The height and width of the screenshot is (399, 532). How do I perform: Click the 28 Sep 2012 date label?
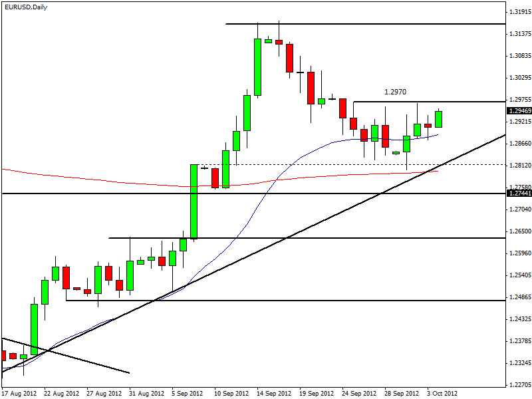pos(402,393)
